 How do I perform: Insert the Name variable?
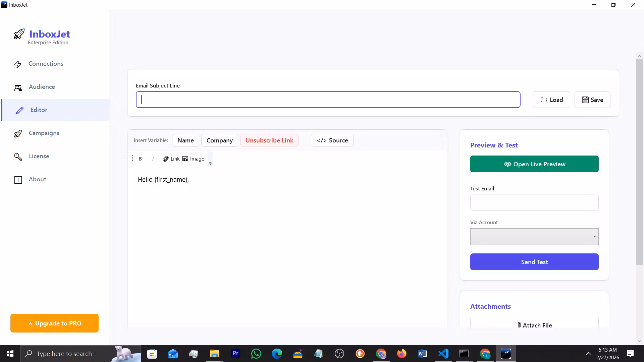(x=185, y=140)
